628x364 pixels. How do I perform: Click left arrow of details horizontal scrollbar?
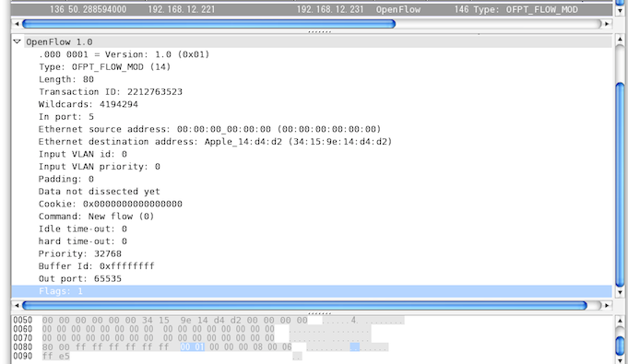click(17, 306)
